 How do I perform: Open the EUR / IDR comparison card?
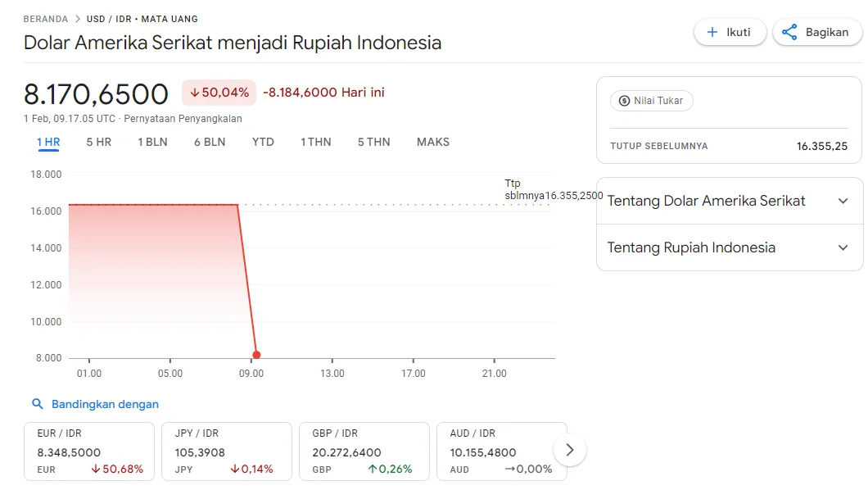[89, 451]
